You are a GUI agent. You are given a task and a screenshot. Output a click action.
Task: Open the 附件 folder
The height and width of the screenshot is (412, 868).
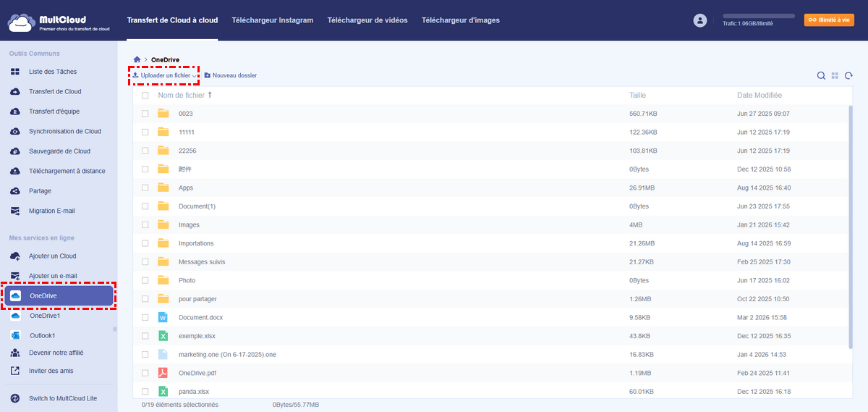pos(184,169)
